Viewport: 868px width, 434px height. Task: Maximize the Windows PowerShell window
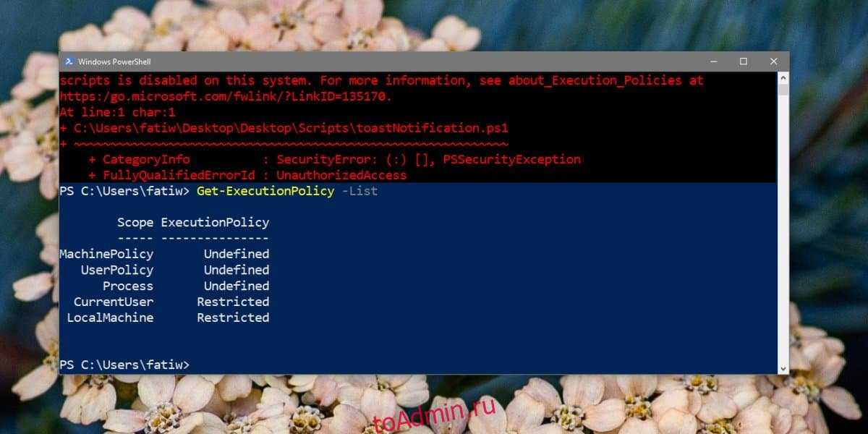[x=744, y=61]
